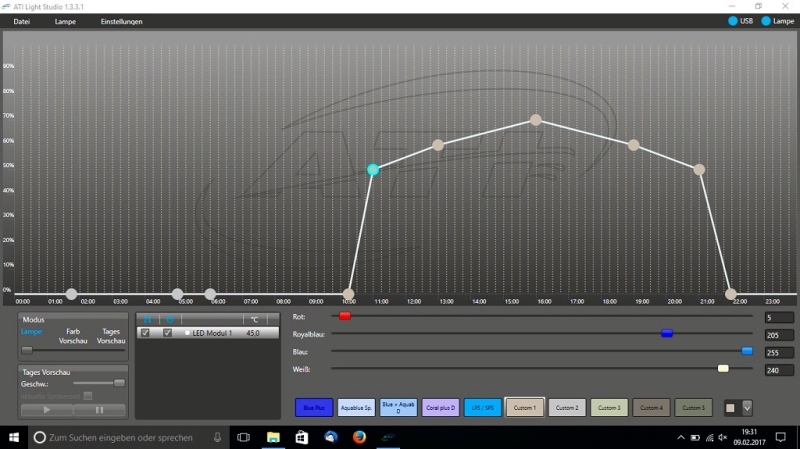The image size is (800, 449).
Task: Apply the Blue Plus preset
Action: point(314,407)
